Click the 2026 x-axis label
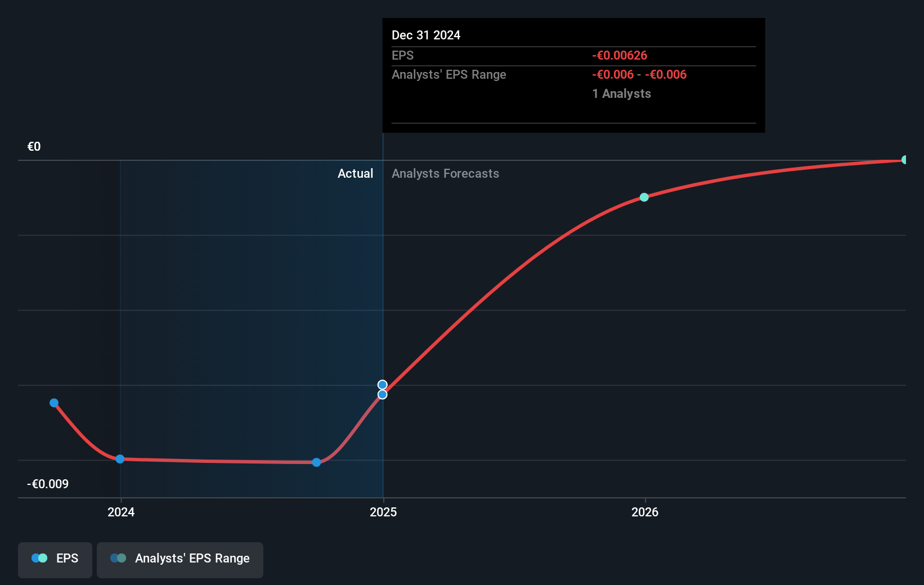Viewport: 924px width, 585px height. click(645, 512)
